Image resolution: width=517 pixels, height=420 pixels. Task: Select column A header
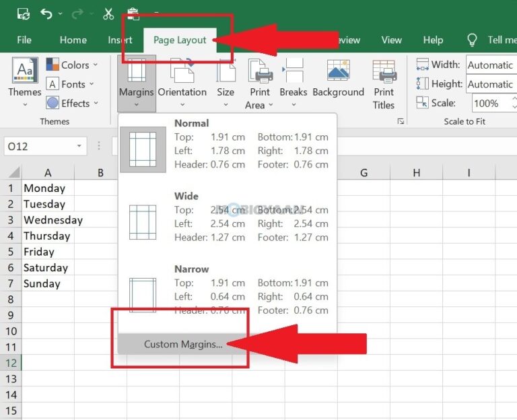pos(48,173)
